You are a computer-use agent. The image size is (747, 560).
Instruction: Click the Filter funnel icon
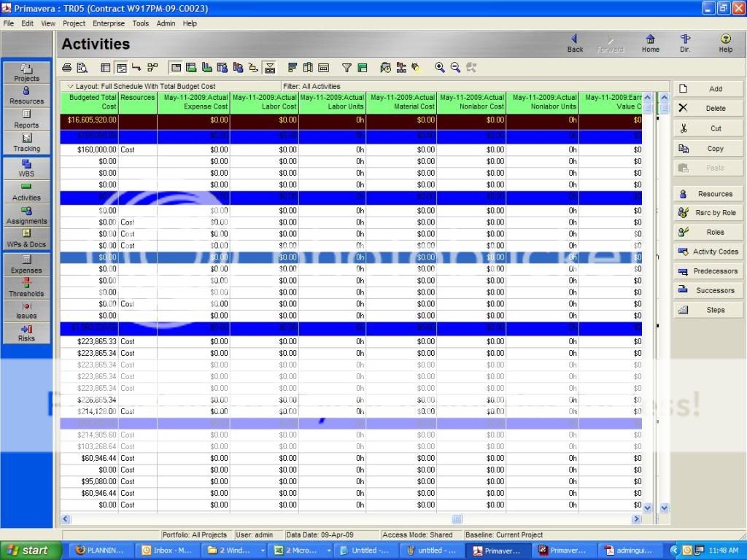pos(347,67)
